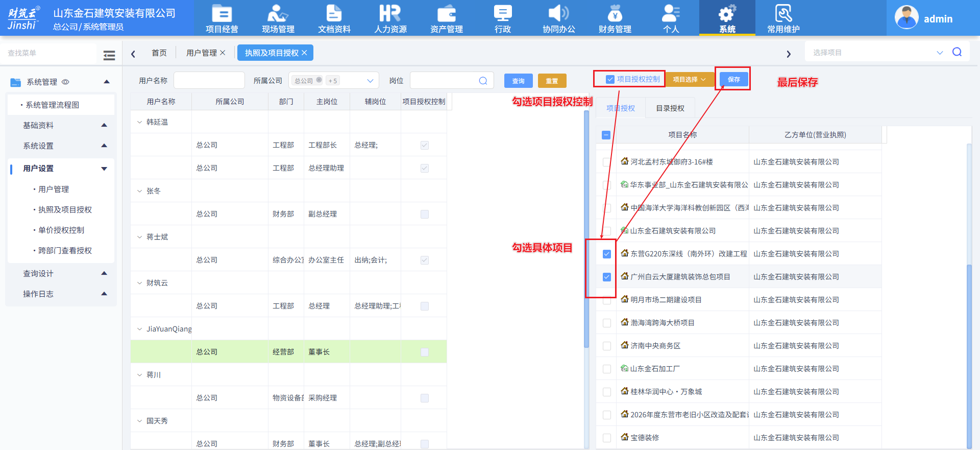Screen dimensions: 980x450
Task: Click the 用户名称 input field
Action: coord(209,81)
